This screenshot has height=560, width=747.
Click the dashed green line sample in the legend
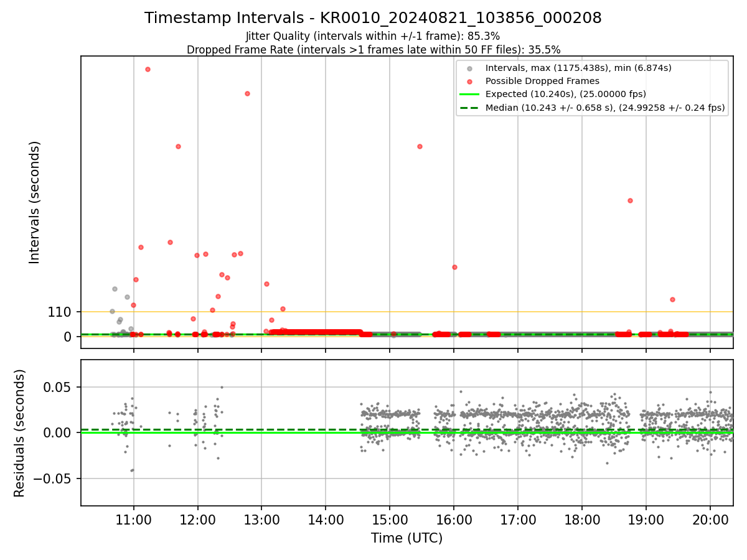469,108
